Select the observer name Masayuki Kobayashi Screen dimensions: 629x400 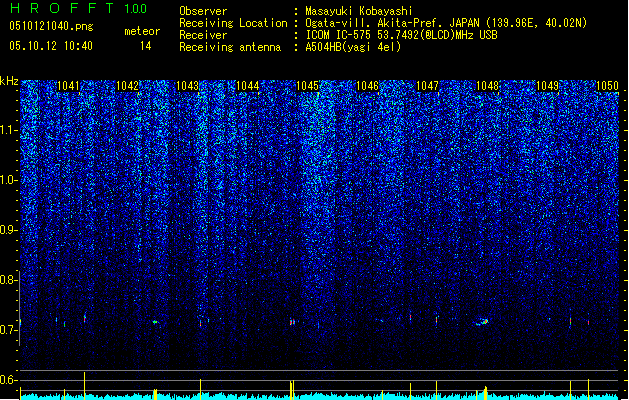tap(359, 11)
